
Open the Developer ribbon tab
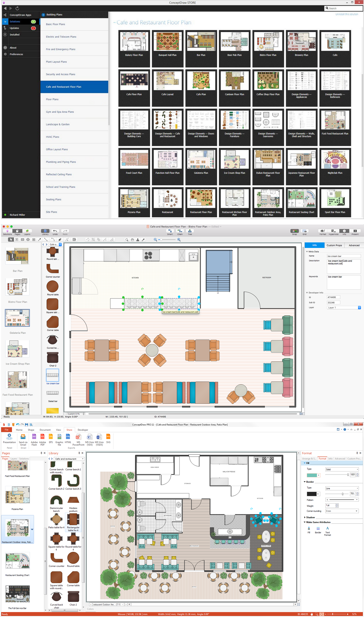coord(83,430)
